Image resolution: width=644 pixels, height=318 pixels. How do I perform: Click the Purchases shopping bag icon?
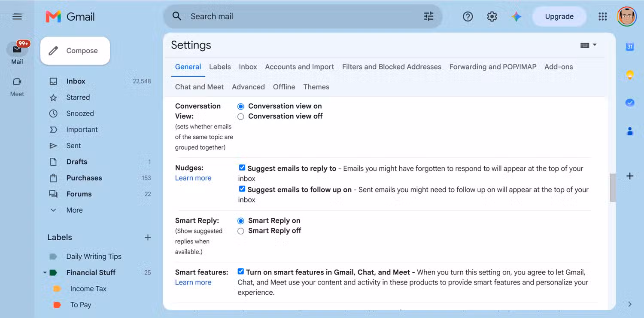click(53, 178)
